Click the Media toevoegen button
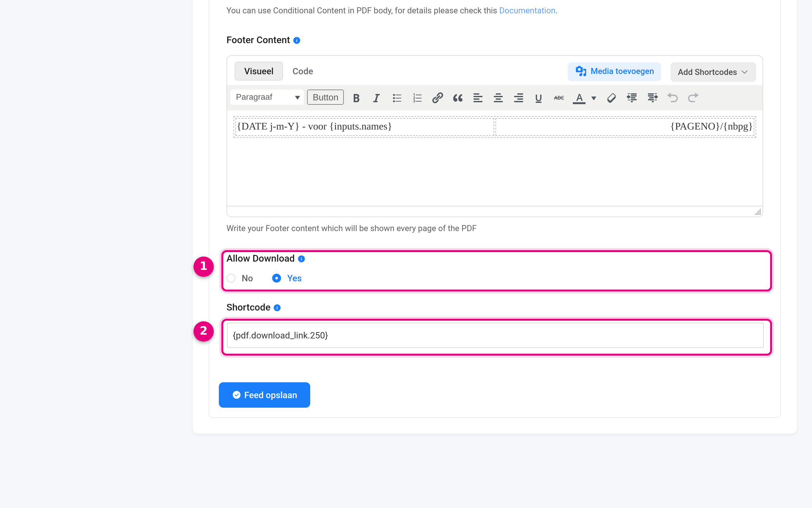812x508 pixels. pos(614,71)
